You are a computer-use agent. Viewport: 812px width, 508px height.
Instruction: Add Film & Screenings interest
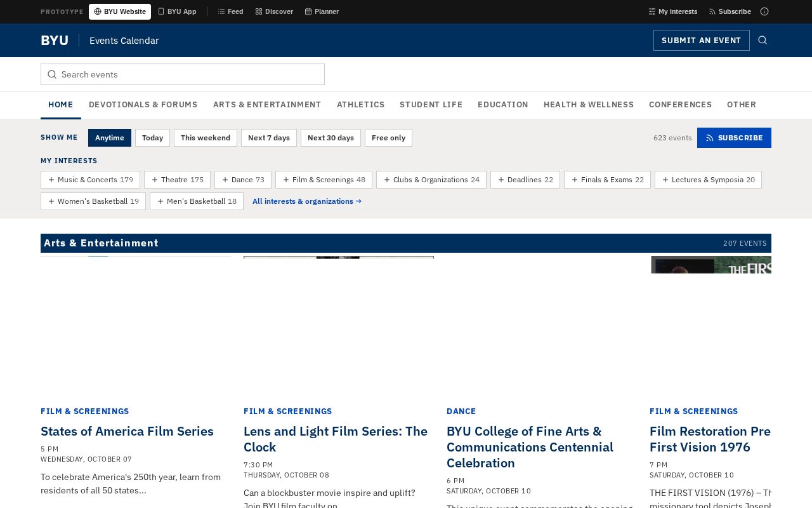pyautogui.click(x=324, y=180)
